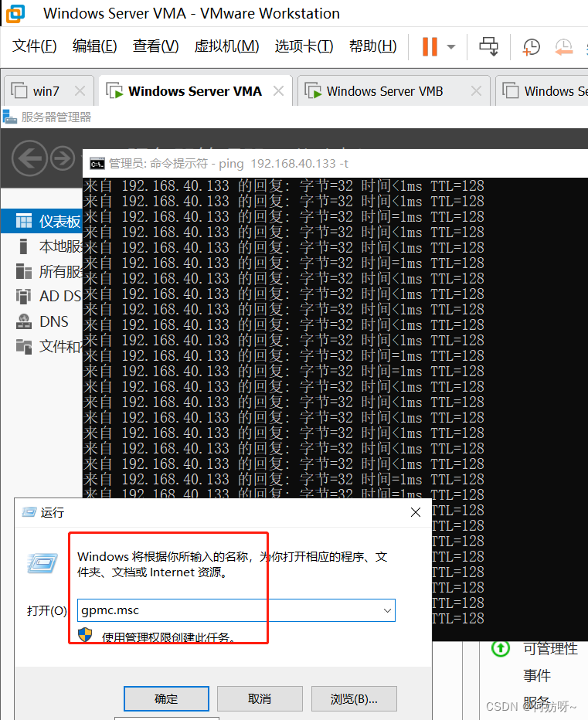The height and width of the screenshot is (720, 588).
Task: Open the 选项卡(T) menu
Action: (304, 46)
